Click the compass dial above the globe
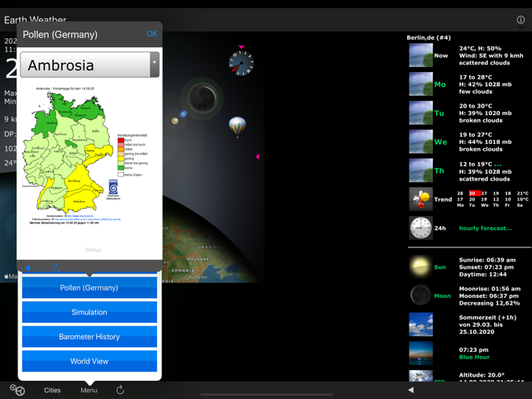This screenshot has width=532, height=399. pyautogui.click(x=242, y=63)
